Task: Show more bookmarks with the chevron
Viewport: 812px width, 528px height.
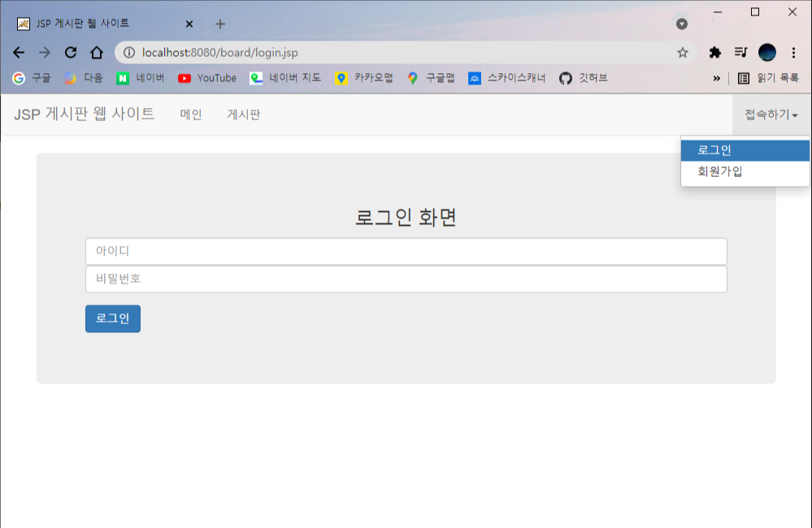Action: coord(716,78)
